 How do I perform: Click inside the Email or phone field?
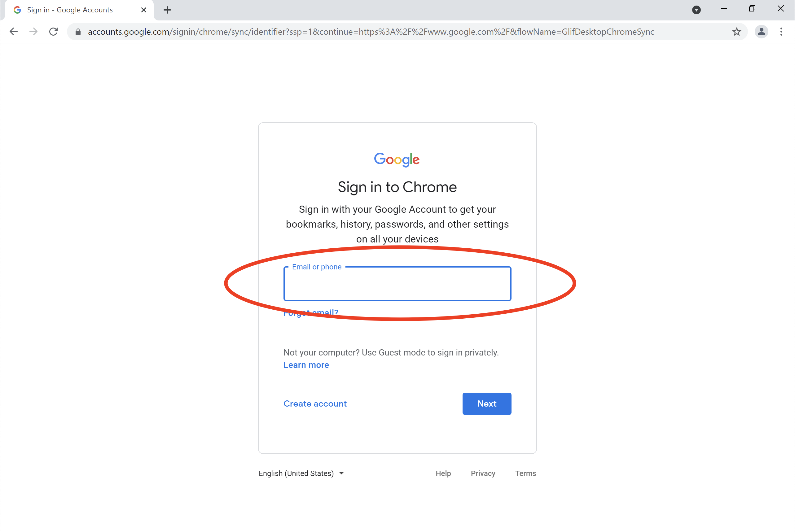coord(397,284)
